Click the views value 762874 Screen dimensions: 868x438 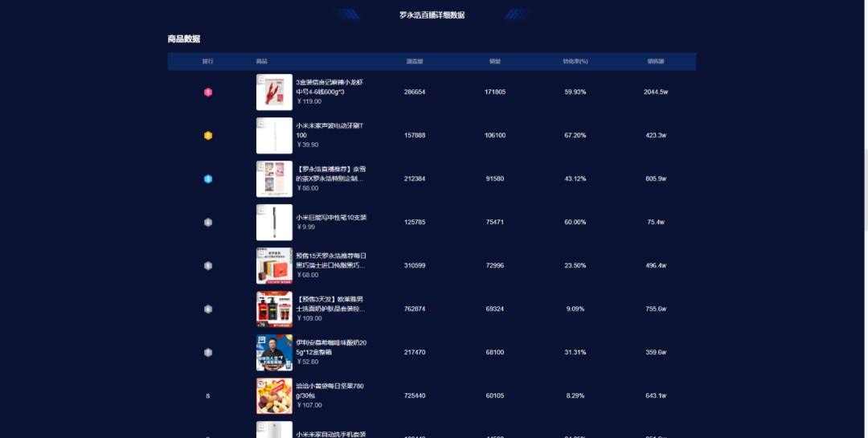(415, 309)
